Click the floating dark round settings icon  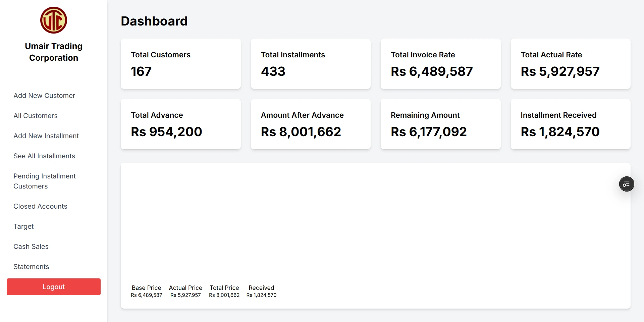point(626,184)
